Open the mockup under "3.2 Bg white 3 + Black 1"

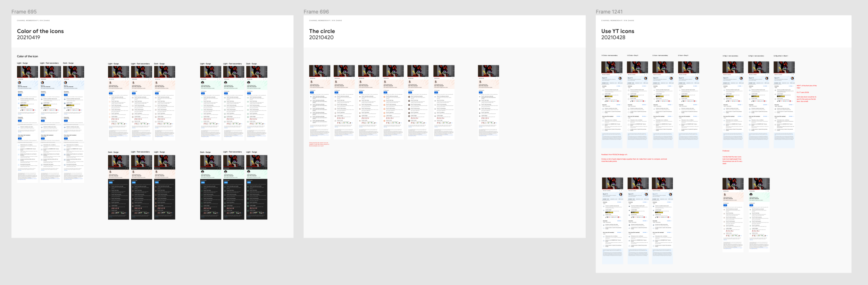click(x=784, y=105)
